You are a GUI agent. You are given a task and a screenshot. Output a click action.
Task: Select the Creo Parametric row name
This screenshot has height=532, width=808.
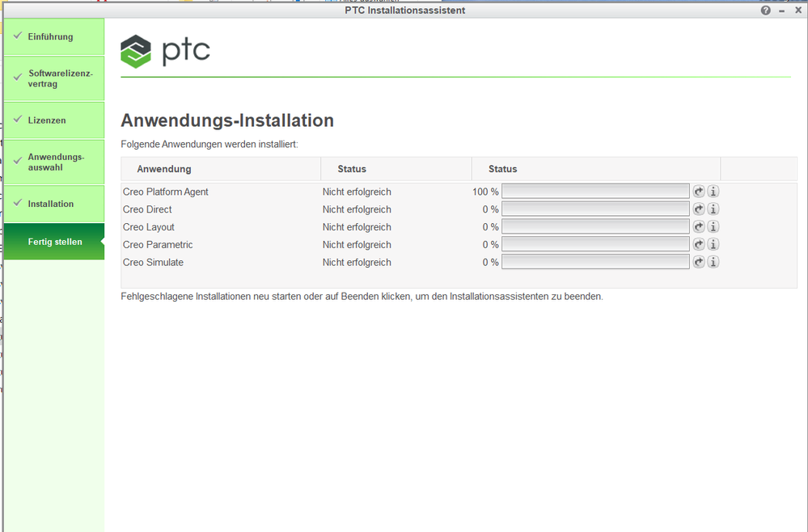click(x=158, y=244)
